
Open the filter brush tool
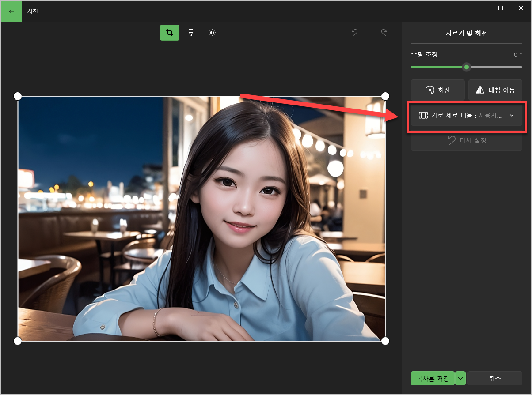point(191,33)
